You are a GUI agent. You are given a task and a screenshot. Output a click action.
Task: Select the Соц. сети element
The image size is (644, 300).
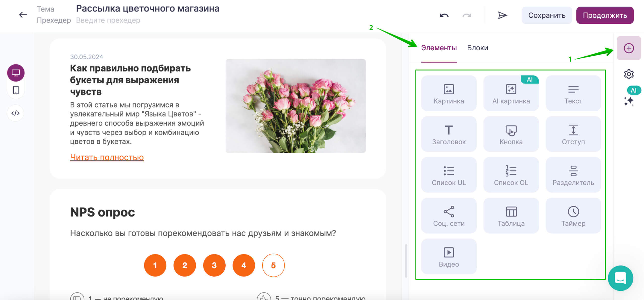click(x=449, y=215)
